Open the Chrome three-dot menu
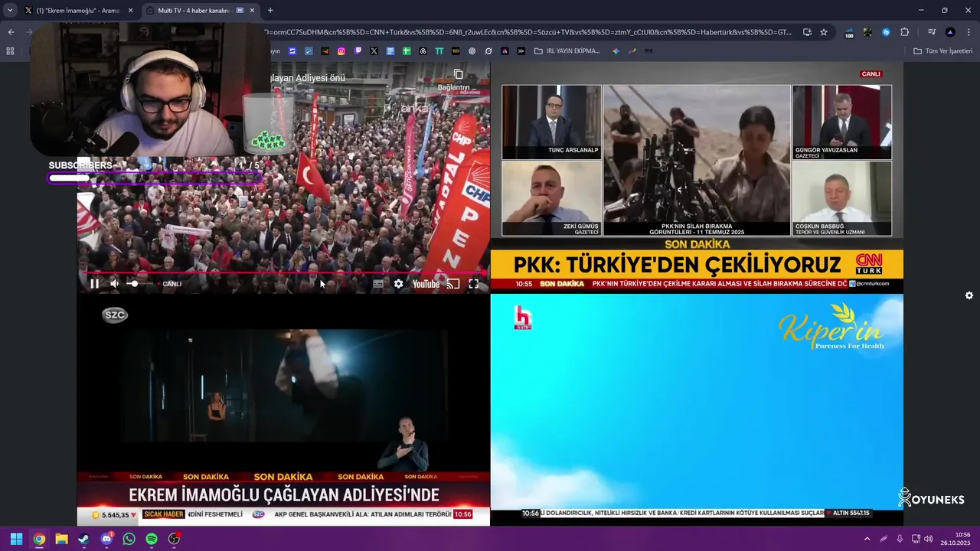980x551 pixels. [x=969, y=32]
